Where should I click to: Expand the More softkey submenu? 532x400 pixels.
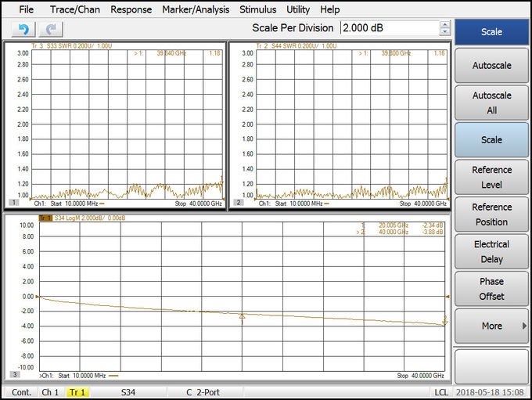click(491, 326)
